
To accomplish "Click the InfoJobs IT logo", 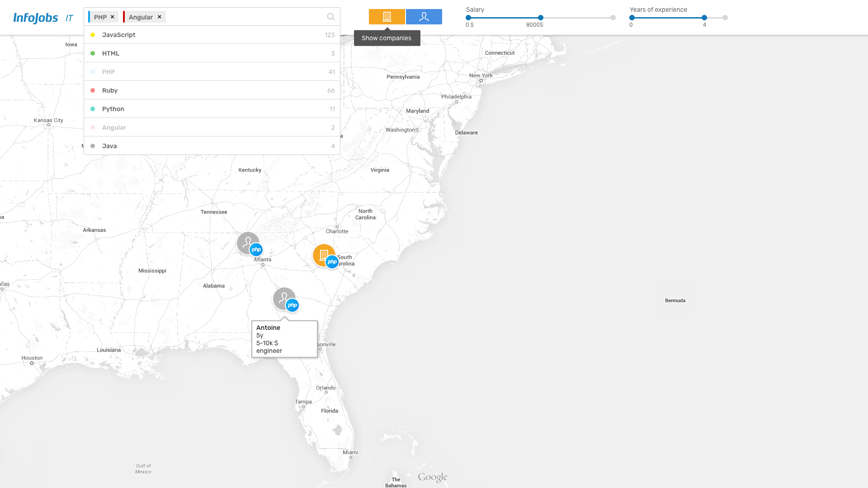I will [x=42, y=18].
